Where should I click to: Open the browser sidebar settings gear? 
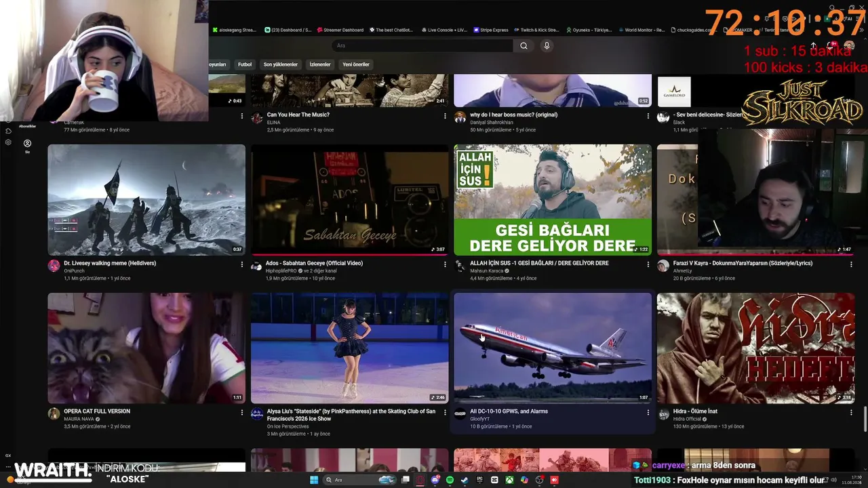(8, 142)
